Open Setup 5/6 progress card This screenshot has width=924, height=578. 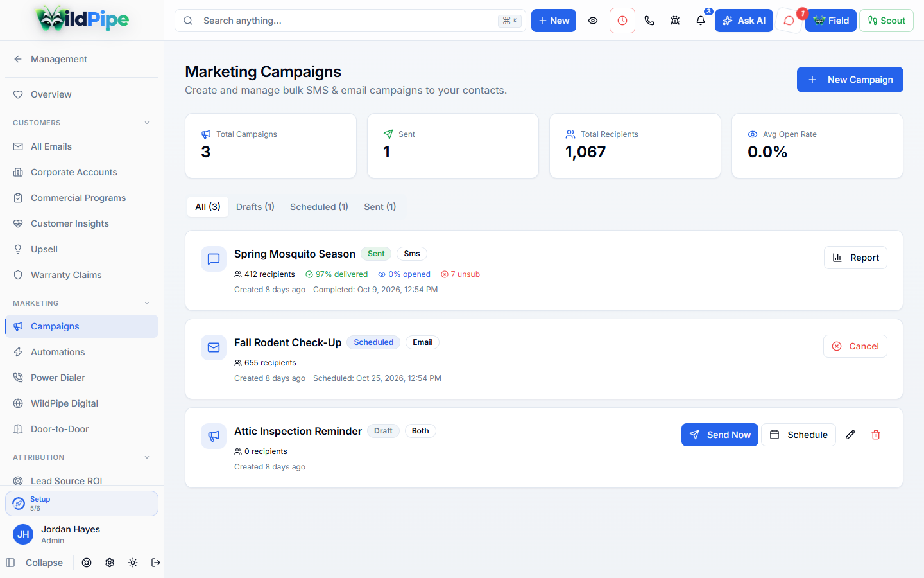(81, 504)
